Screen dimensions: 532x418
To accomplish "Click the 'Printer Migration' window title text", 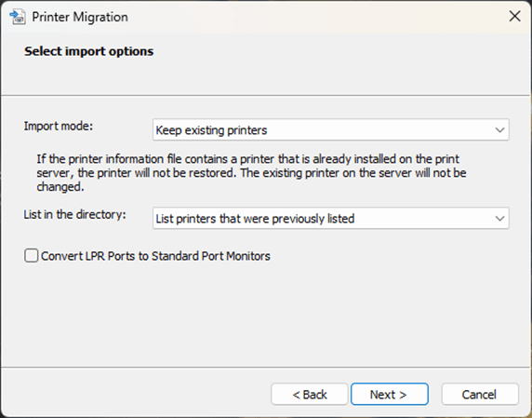I will tap(80, 17).
